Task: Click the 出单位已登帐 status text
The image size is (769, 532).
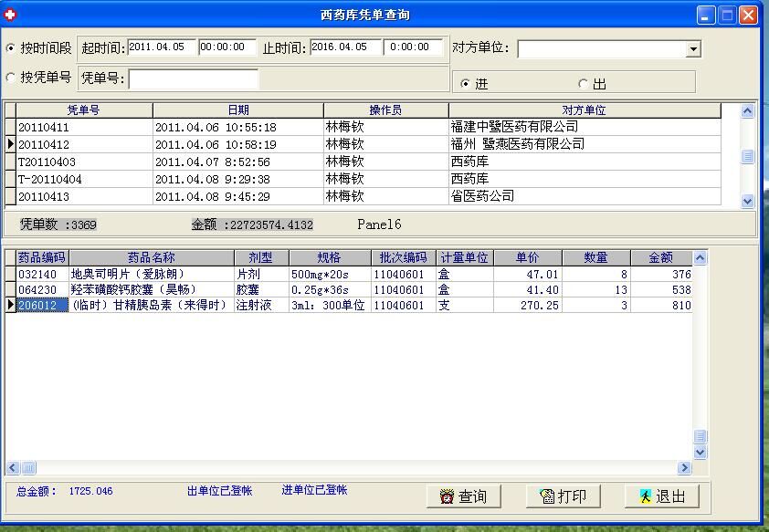Action: (220, 490)
